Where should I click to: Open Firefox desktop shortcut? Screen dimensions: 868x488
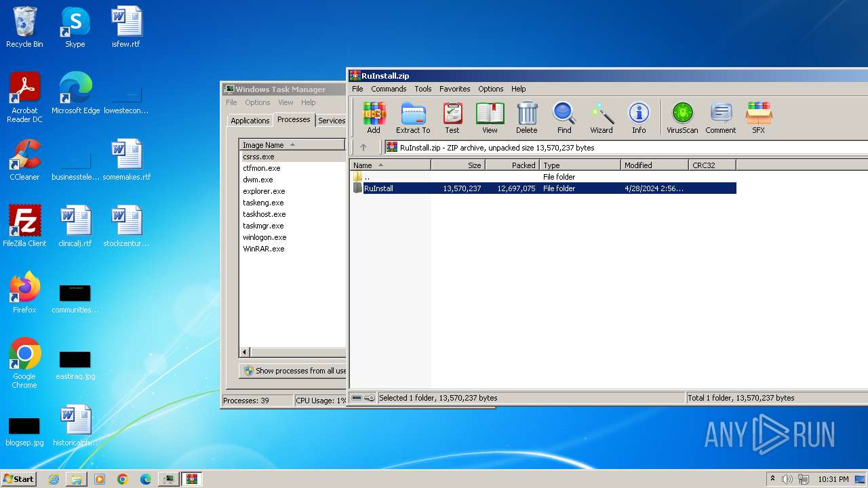[x=24, y=293]
